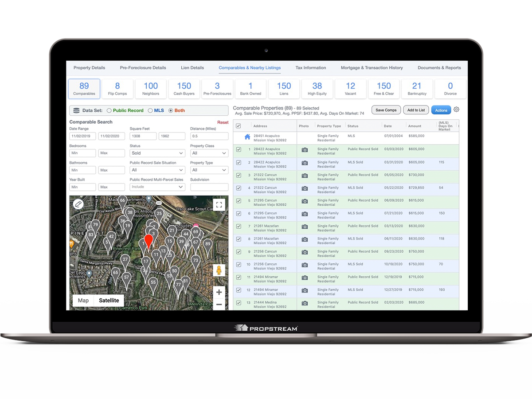Switch to the Tax Information tab
This screenshot has width=532, height=399.
click(x=310, y=67)
